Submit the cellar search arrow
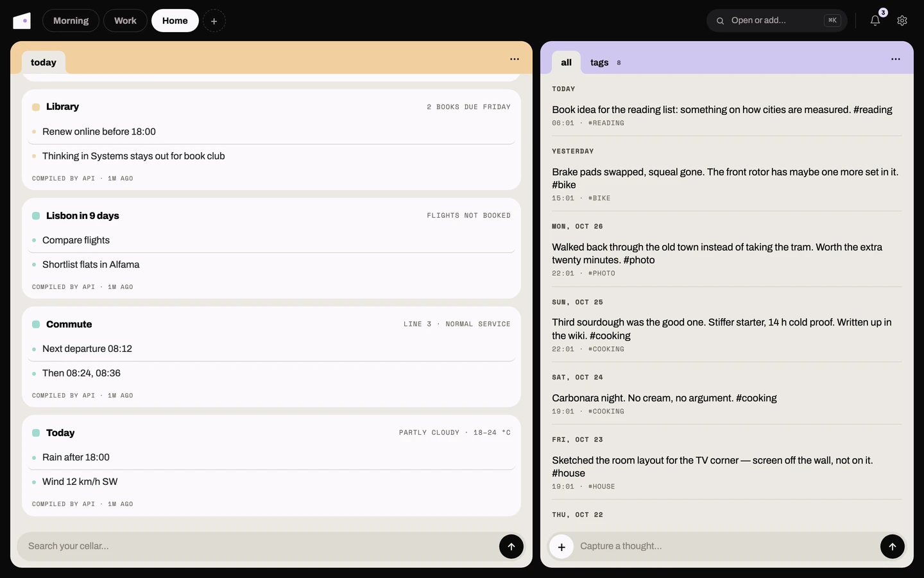Screen dimensions: 924x578 coord(511,547)
